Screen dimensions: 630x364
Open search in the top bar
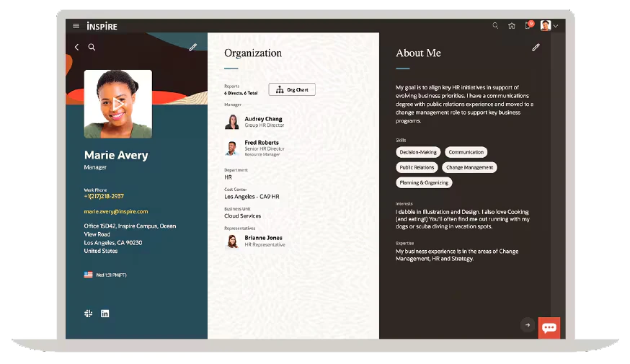coord(495,26)
